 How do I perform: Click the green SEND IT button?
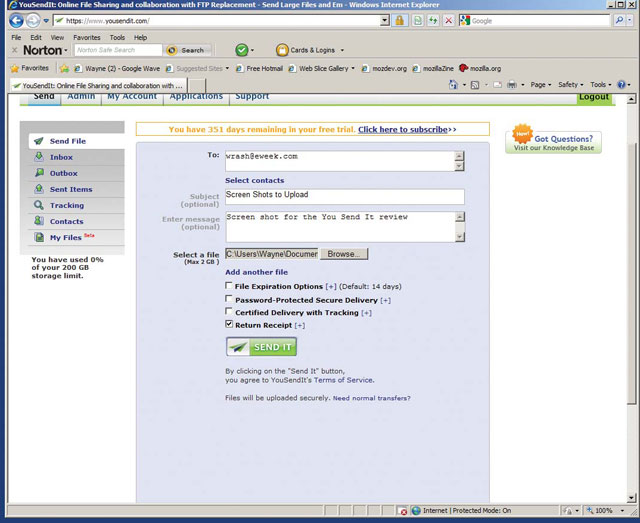(261, 347)
